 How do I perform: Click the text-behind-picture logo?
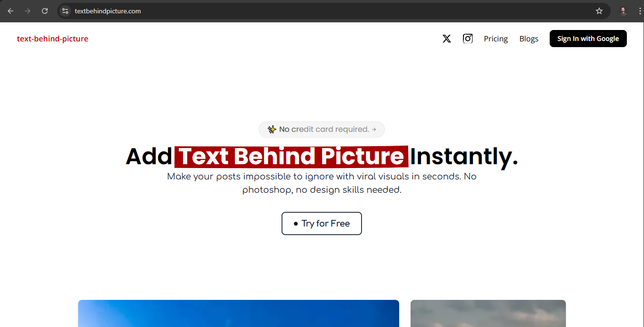click(x=52, y=39)
